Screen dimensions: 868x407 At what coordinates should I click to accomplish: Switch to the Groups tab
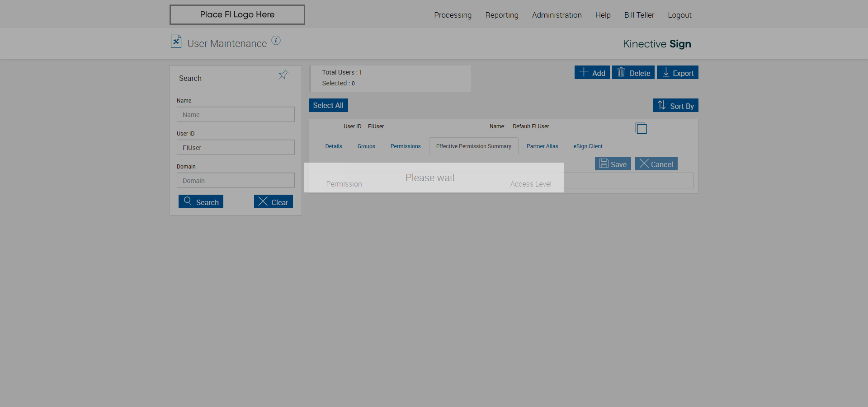coord(366,146)
